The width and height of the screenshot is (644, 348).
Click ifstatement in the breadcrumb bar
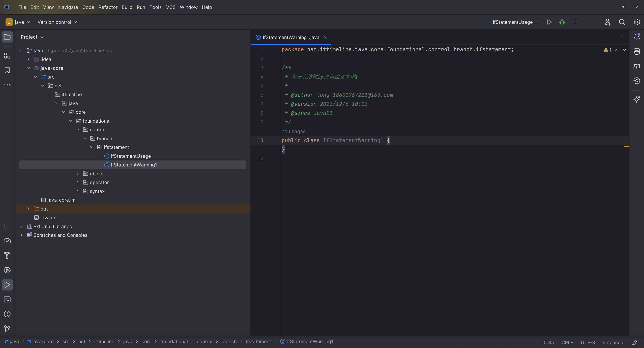[258, 341]
